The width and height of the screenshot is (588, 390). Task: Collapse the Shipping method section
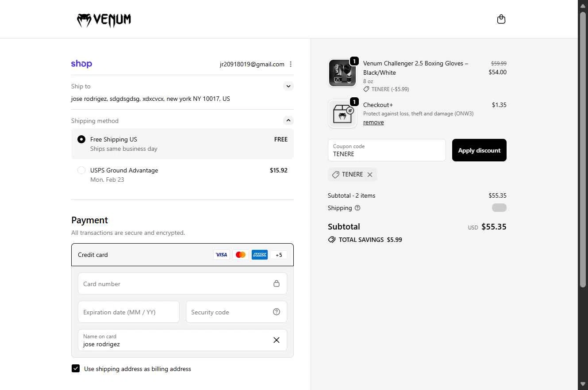click(x=288, y=120)
